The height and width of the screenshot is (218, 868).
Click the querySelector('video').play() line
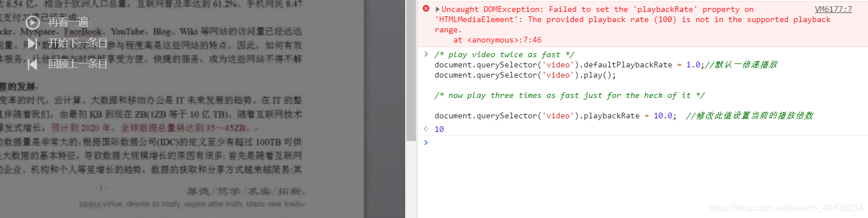525,75
